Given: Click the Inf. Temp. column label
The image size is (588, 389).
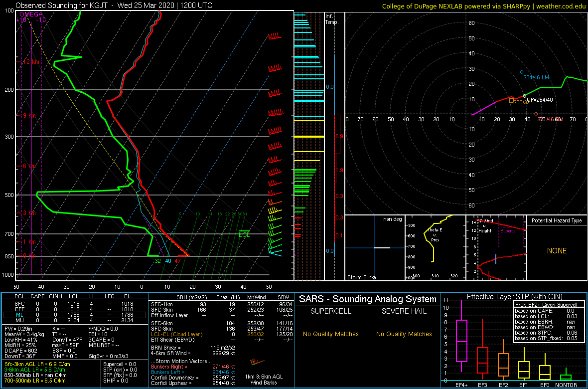Looking at the screenshot, I should 331,19.
